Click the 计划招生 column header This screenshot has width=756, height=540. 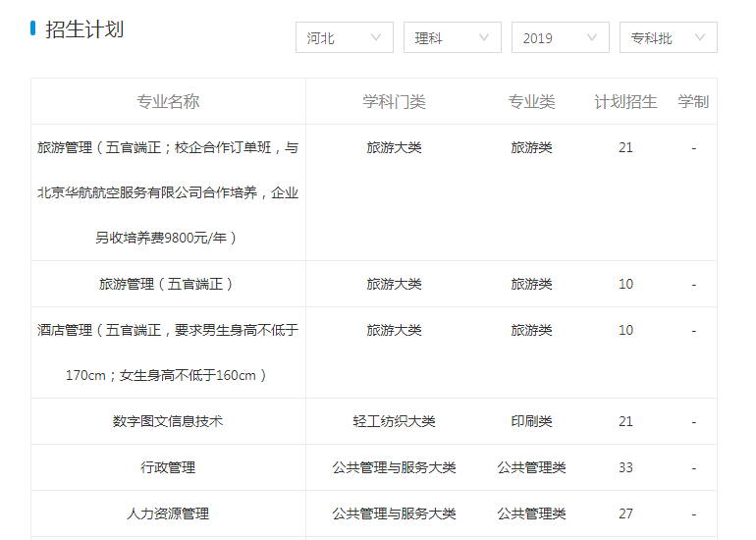pos(625,102)
